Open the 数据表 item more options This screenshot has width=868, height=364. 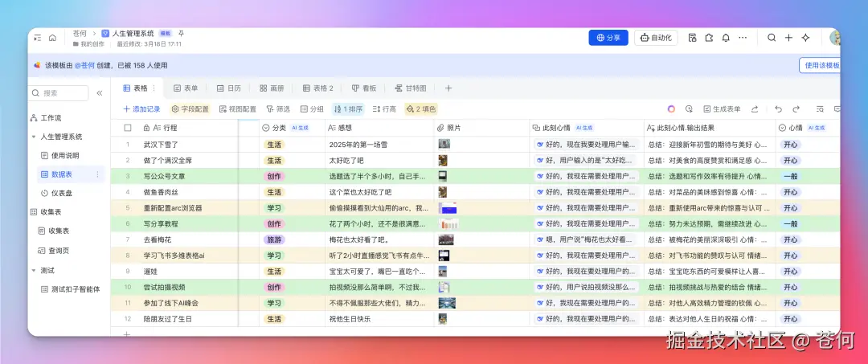tap(97, 174)
